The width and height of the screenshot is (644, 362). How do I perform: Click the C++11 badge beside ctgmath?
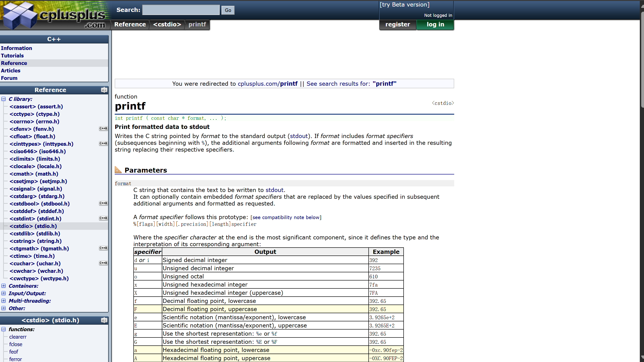point(103,248)
